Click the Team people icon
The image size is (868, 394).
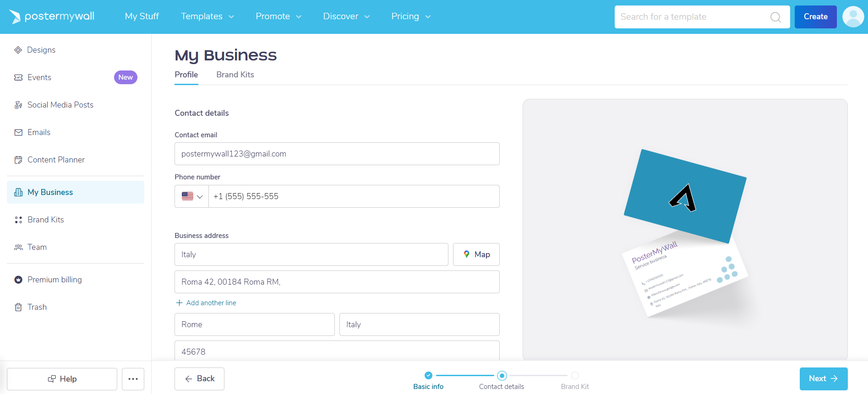pyautogui.click(x=18, y=247)
